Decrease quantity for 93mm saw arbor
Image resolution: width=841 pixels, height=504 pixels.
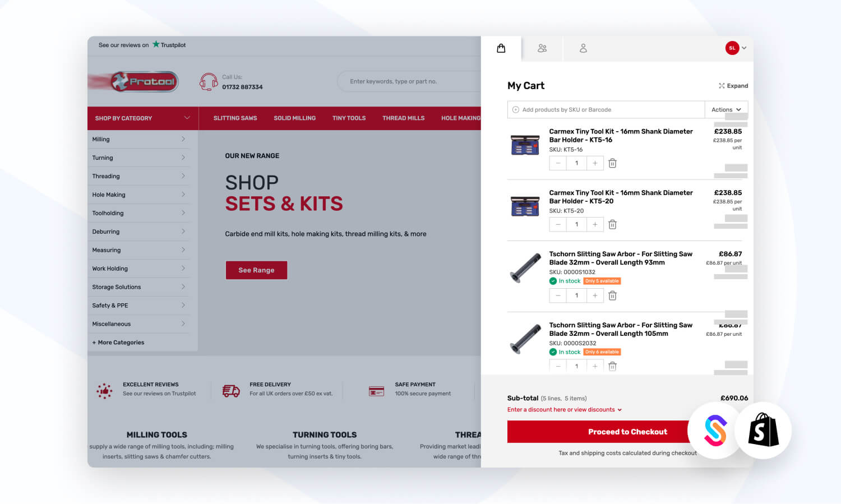(x=558, y=295)
